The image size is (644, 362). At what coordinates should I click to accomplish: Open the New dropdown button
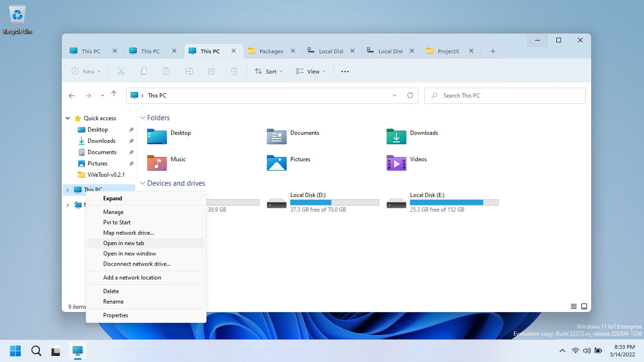pyautogui.click(x=86, y=72)
